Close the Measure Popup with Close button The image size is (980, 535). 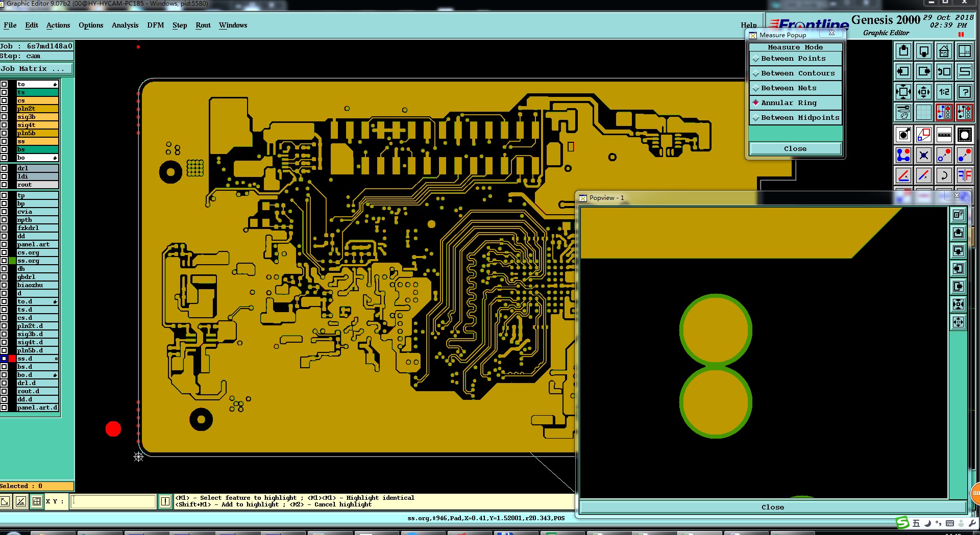pos(795,149)
